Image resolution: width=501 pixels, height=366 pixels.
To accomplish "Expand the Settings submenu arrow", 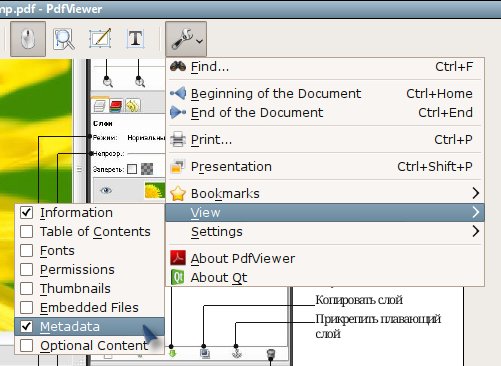I will (476, 231).
